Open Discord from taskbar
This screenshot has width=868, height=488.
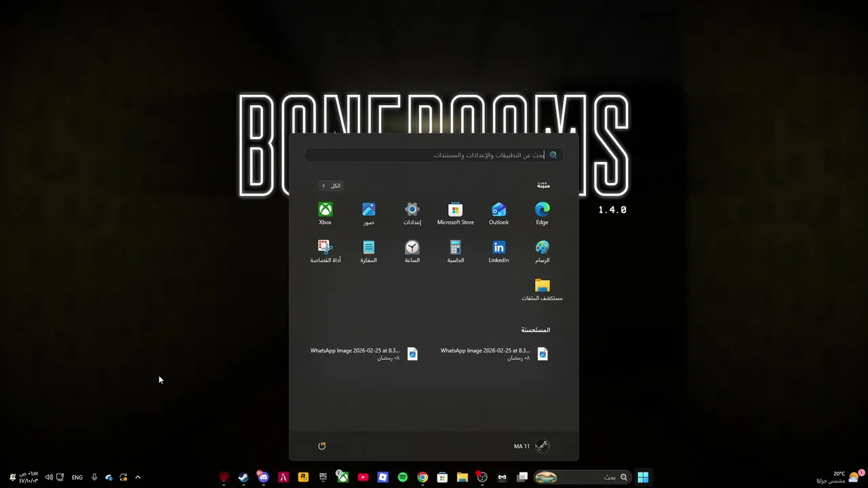point(263,477)
